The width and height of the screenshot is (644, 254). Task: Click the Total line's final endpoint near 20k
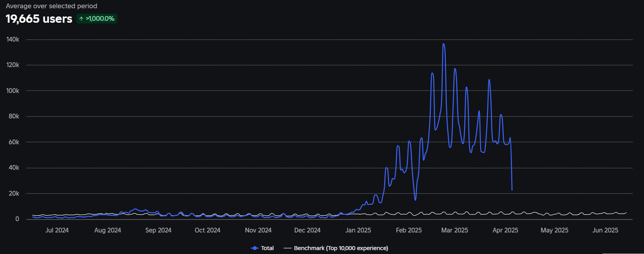click(x=512, y=190)
